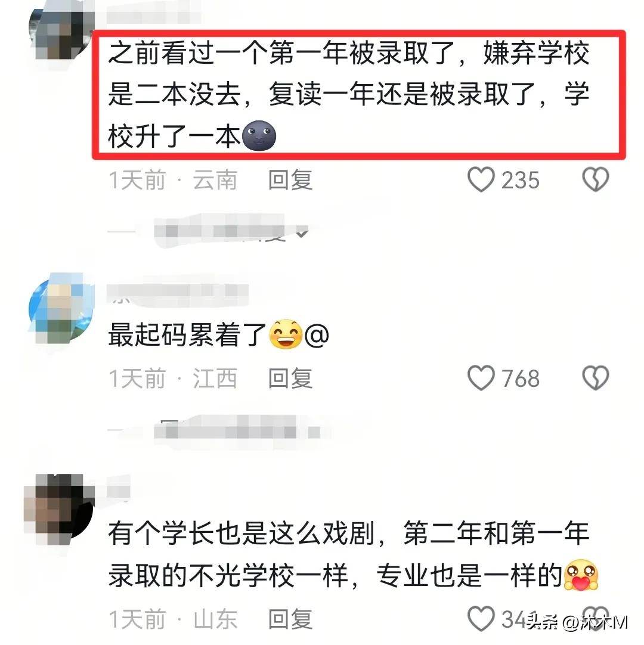Dislike the Jiangxi comment using broken heart

pyautogui.click(x=596, y=378)
